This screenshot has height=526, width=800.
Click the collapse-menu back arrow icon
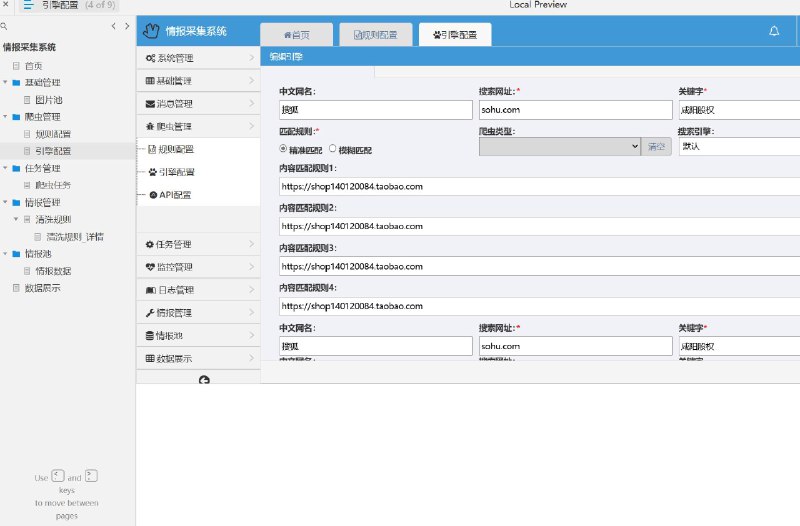[204, 380]
